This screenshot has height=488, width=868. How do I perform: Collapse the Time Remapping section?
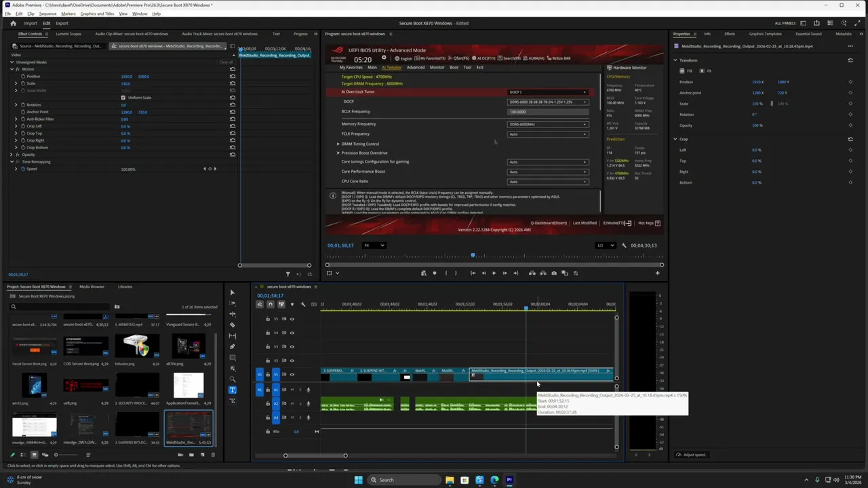(12, 161)
